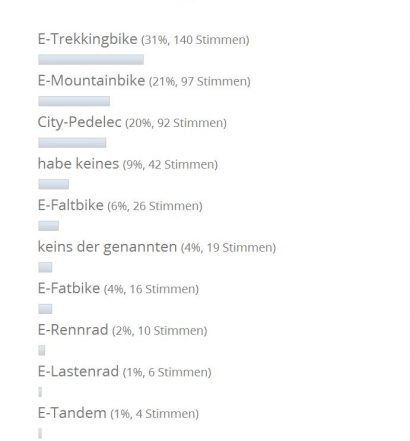Select the E-Rennrad poll label

[x=73, y=330]
